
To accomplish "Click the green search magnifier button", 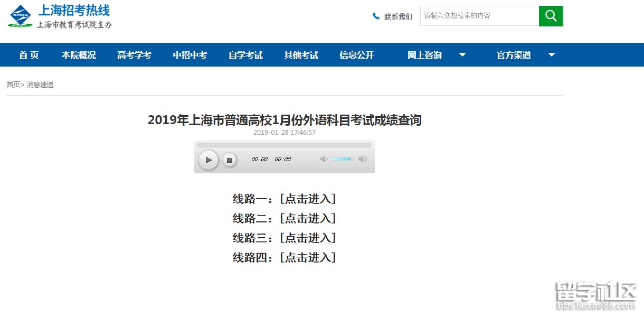I will (551, 16).
